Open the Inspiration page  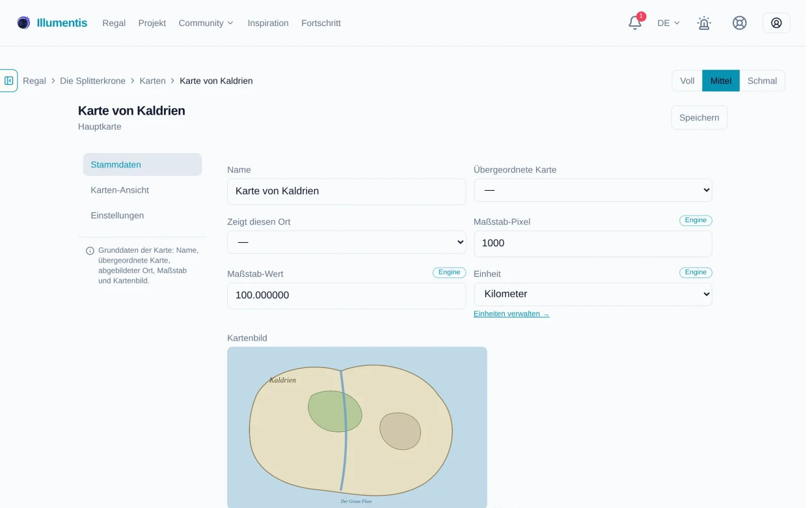[268, 23]
